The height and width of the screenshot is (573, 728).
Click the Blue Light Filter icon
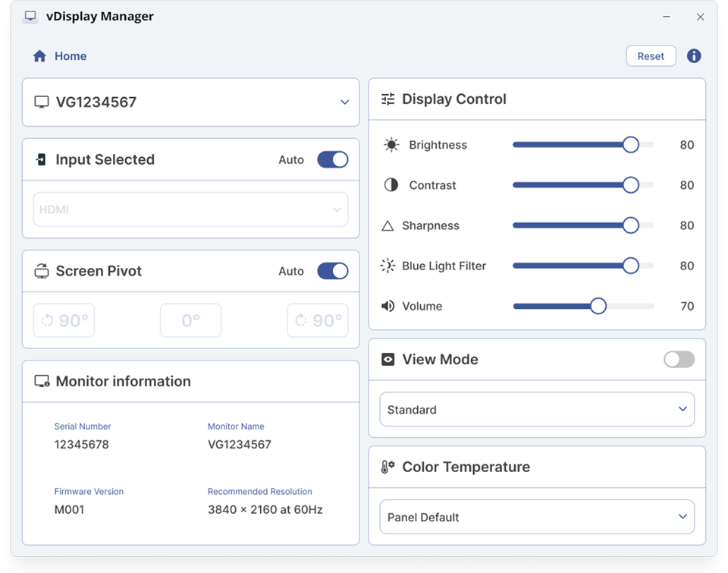388,266
